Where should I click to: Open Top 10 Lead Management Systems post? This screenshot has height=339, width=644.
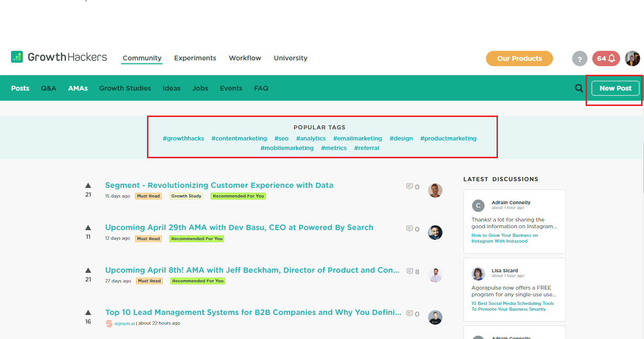click(253, 312)
